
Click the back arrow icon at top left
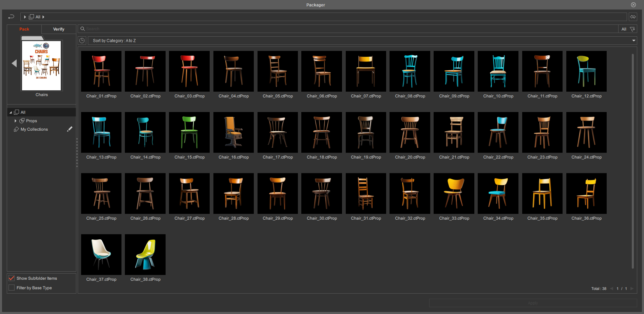[11, 17]
